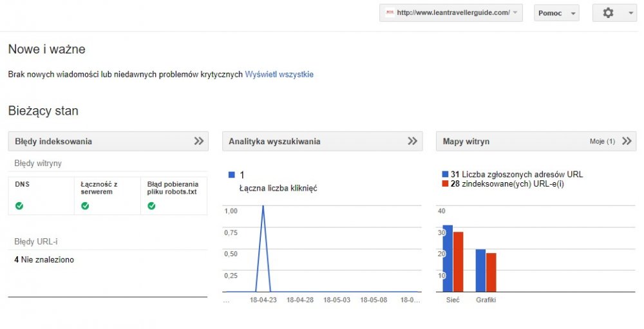Click the server connectivity green checkmark icon

tap(85, 206)
